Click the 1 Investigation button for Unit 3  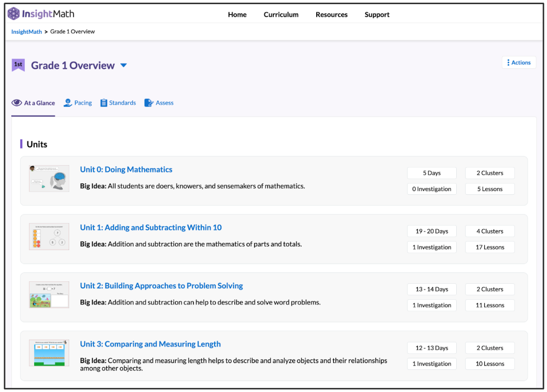tap(432, 364)
